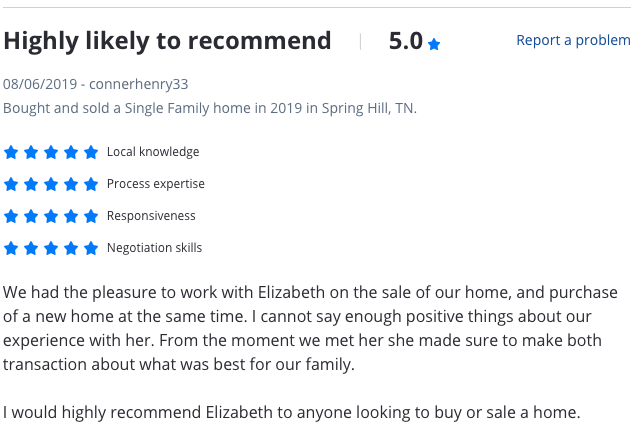This screenshot has height=435, width=639.
Task: Click the fifth star of Local knowledge
Action: 91,152
